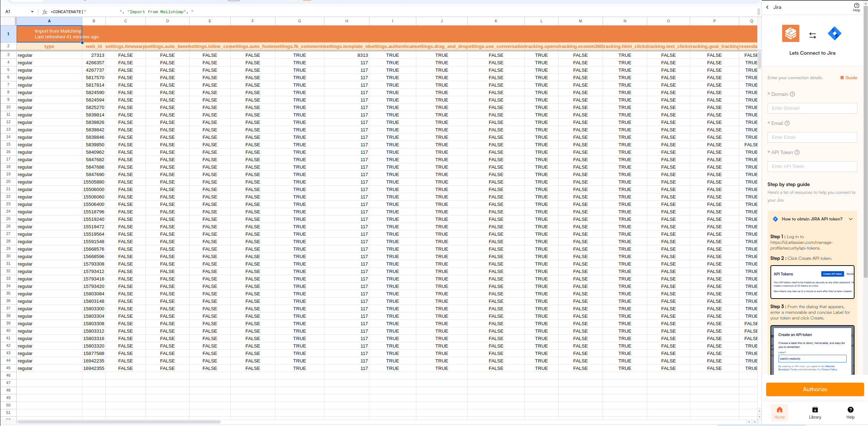Click the back arrow beside Jira
Image resolution: width=868 pixels, height=426 pixels.
point(767,7)
